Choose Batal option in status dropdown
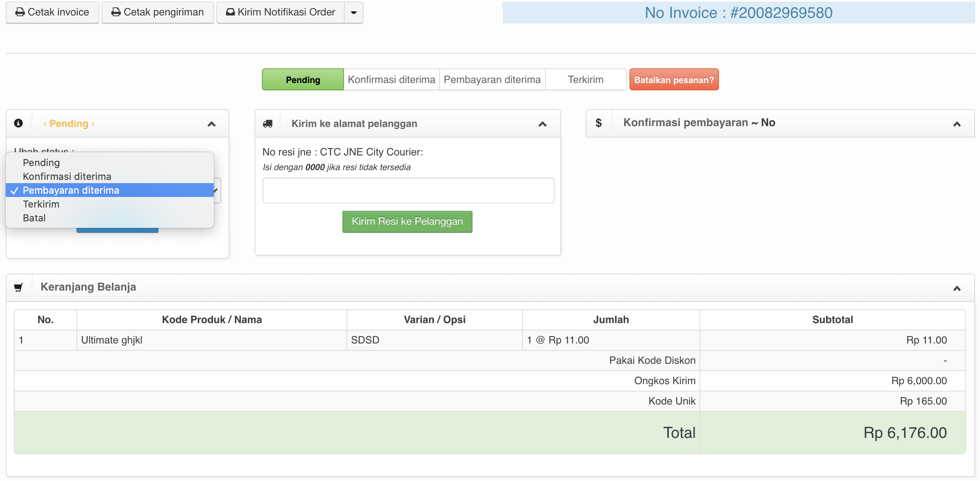Viewport: 980px width, 481px height. click(34, 218)
